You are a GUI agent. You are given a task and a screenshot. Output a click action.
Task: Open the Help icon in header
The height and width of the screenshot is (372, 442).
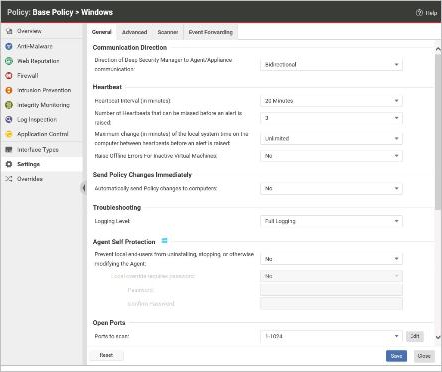419,12
